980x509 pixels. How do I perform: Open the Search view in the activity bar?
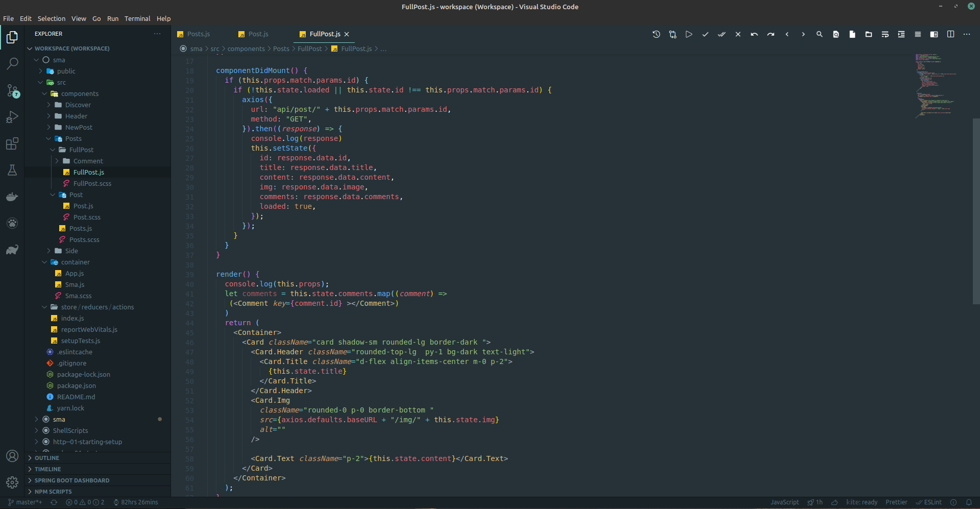[12, 64]
